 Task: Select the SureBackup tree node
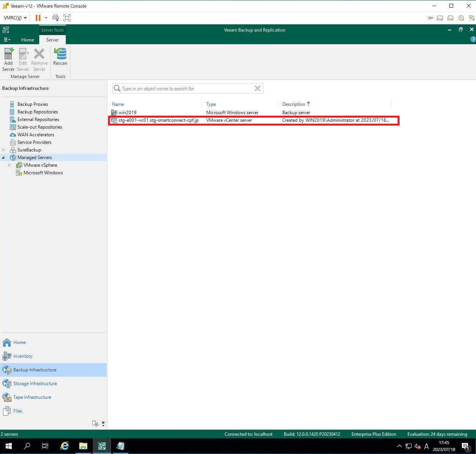pyautogui.click(x=29, y=150)
